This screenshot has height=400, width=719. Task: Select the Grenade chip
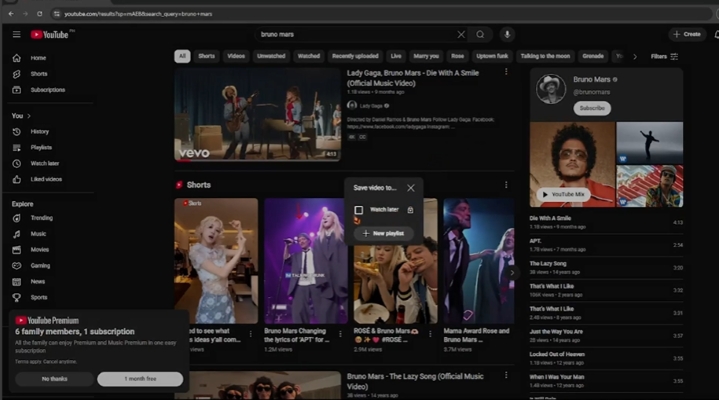click(x=593, y=56)
